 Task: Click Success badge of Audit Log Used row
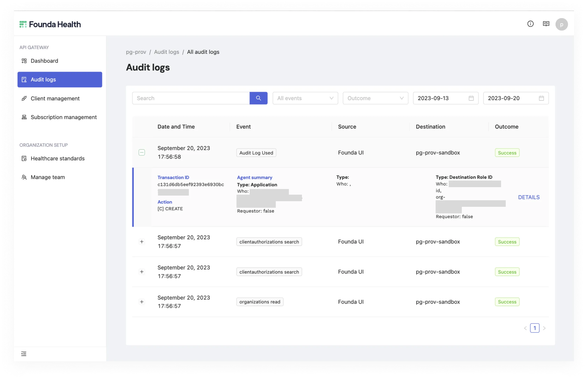pos(507,153)
